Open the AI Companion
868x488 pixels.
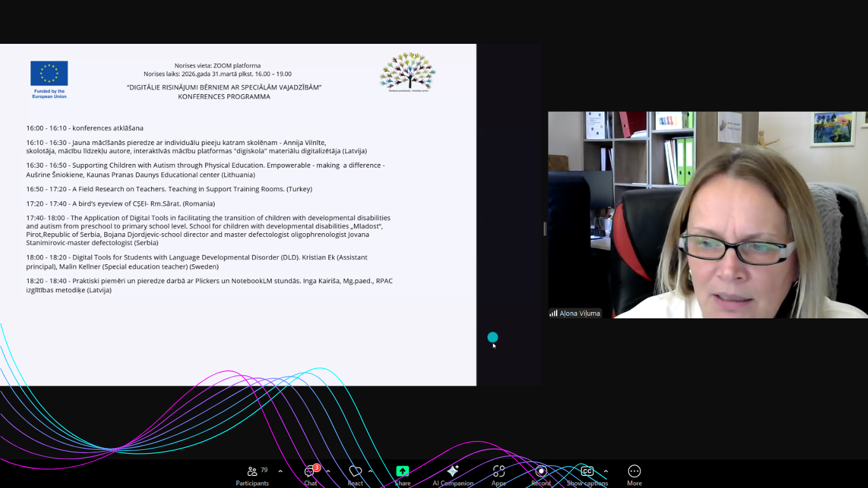[452, 474]
